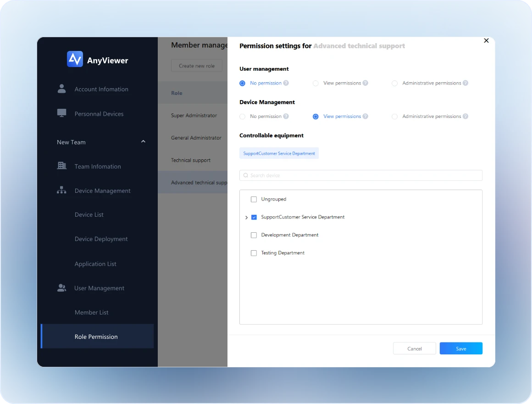
Task: Click the Personal Devices monitor icon
Action: tap(61, 113)
